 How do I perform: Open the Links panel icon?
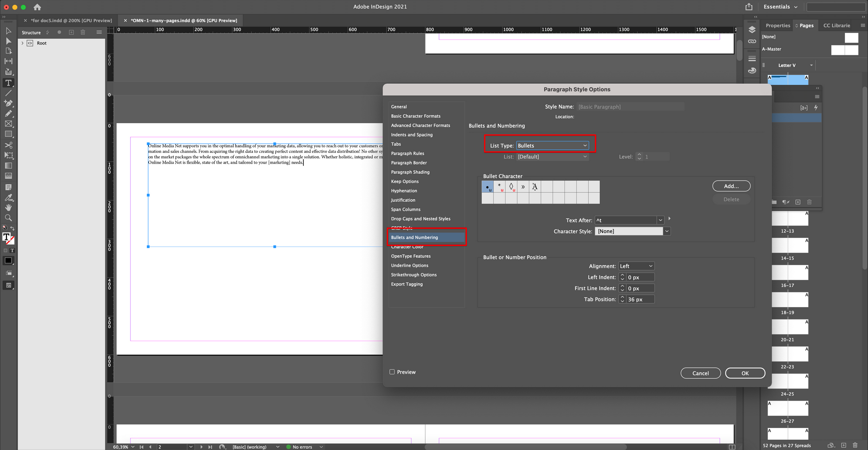(x=752, y=41)
